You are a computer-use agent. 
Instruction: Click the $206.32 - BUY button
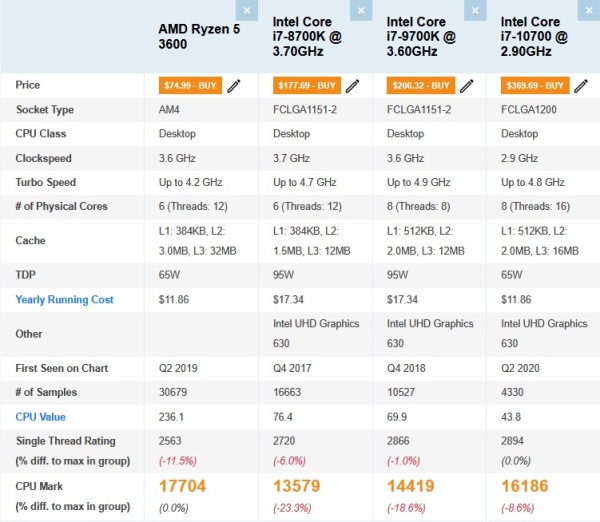[421, 85]
